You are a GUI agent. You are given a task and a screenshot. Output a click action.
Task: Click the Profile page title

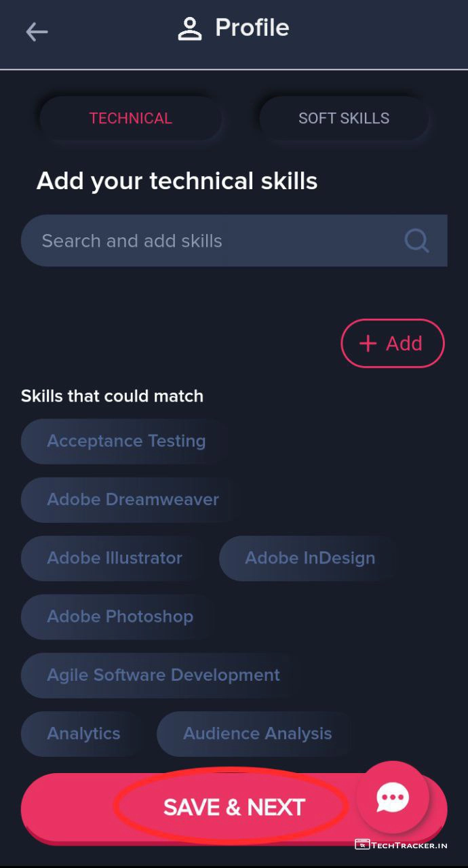(252, 28)
